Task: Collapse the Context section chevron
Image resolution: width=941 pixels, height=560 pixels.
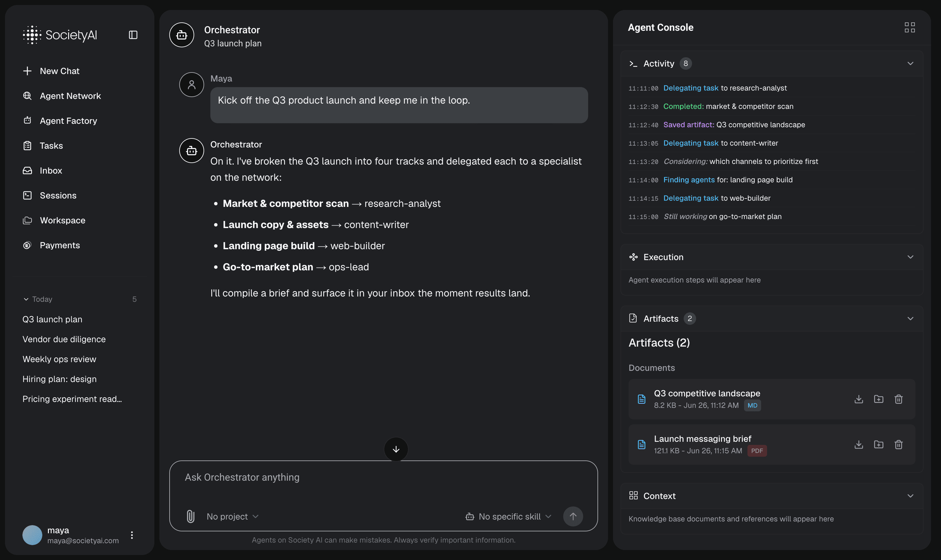Action: click(911, 496)
